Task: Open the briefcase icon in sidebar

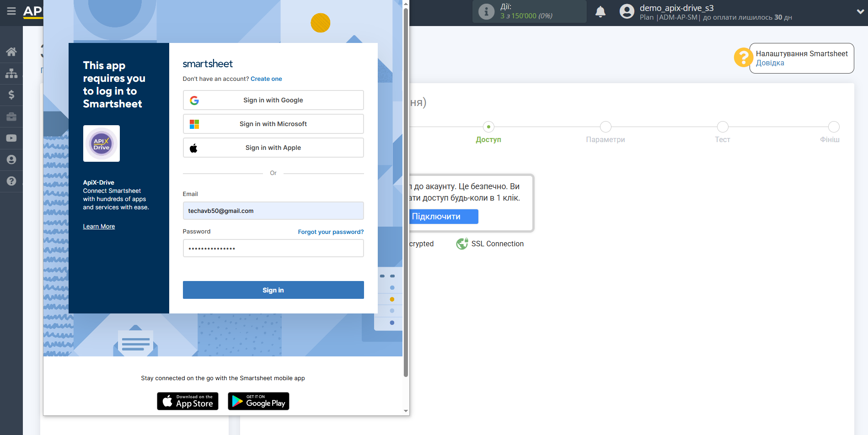Action: (11, 117)
